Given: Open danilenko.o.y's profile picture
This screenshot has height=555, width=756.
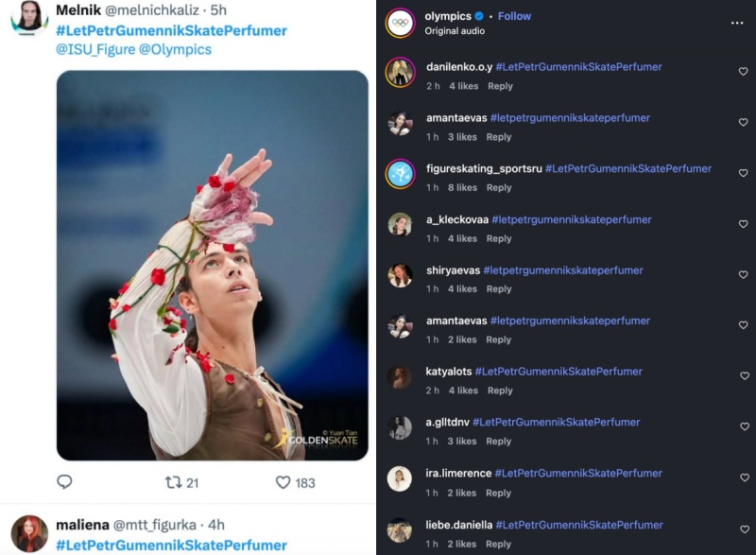Looking at the screenshot, I should pyautogui.click(x=400, y=73).
